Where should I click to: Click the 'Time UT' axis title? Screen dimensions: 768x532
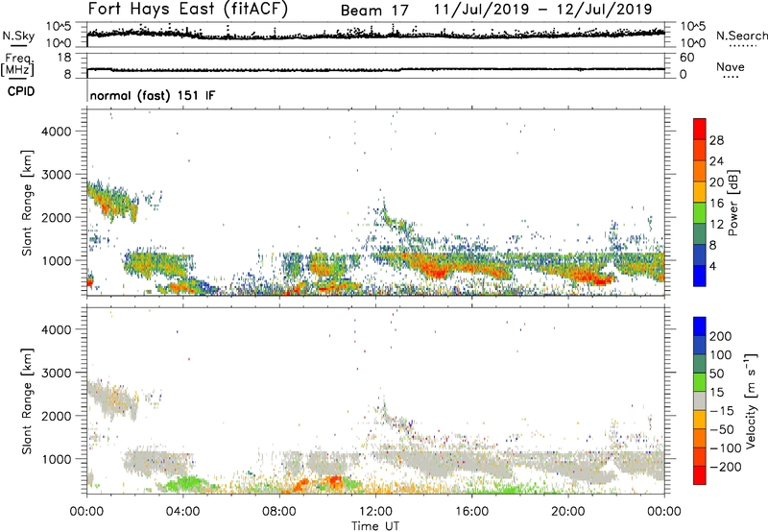click(375, 526)
